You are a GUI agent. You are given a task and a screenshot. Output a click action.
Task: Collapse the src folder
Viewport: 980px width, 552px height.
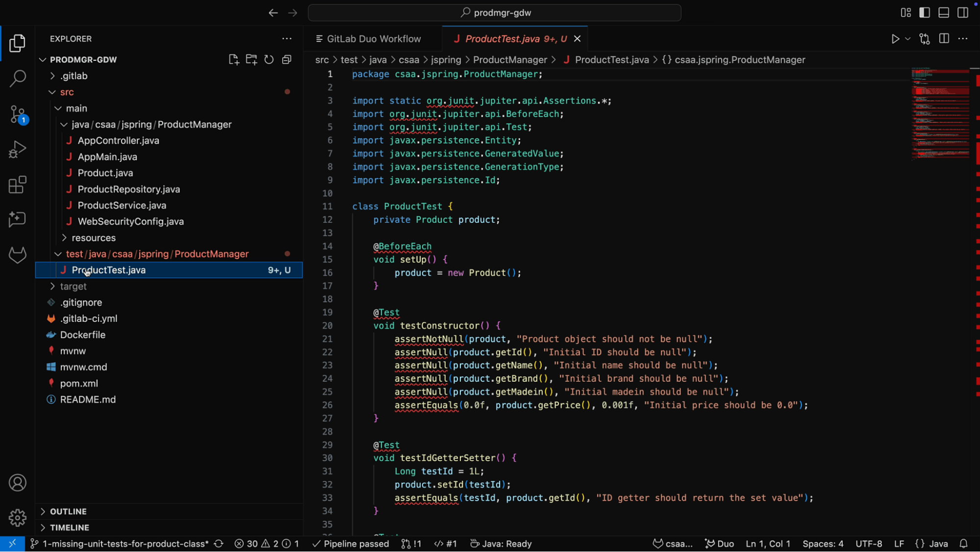point(52,92)
